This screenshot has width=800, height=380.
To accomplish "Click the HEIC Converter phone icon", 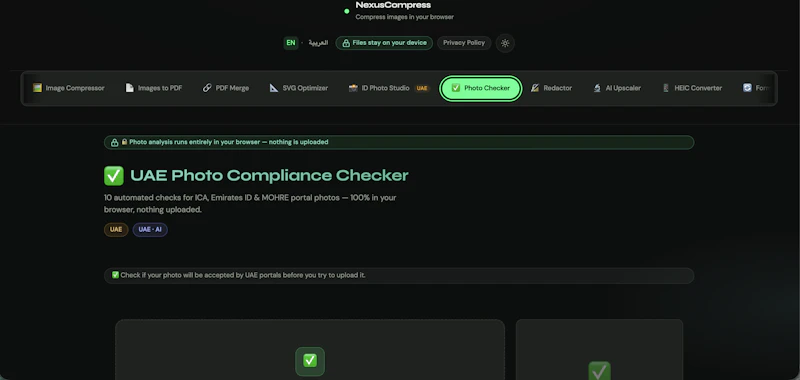I will click(666, 88).
